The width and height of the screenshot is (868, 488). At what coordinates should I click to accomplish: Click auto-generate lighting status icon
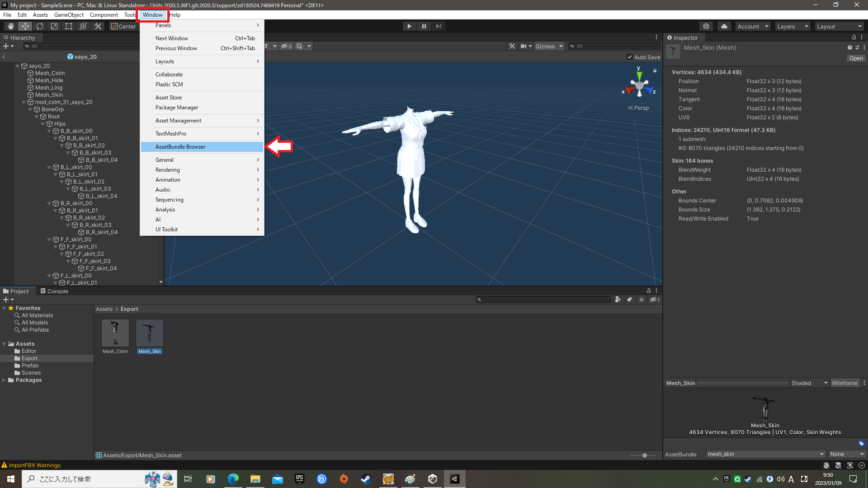point(850,465)
